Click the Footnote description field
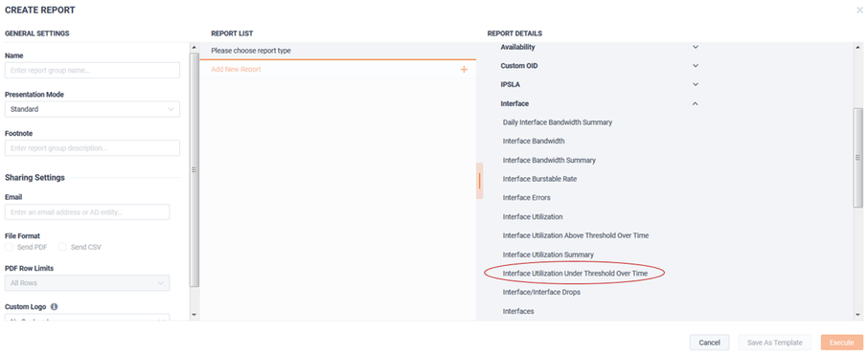The image size is (868, 354). pyautogui.click(x=92, y=148)
